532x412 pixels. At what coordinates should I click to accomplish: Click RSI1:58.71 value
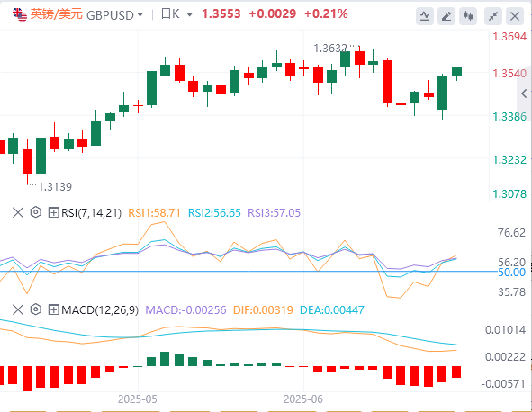pyautogui.click(x=154, y=213)
